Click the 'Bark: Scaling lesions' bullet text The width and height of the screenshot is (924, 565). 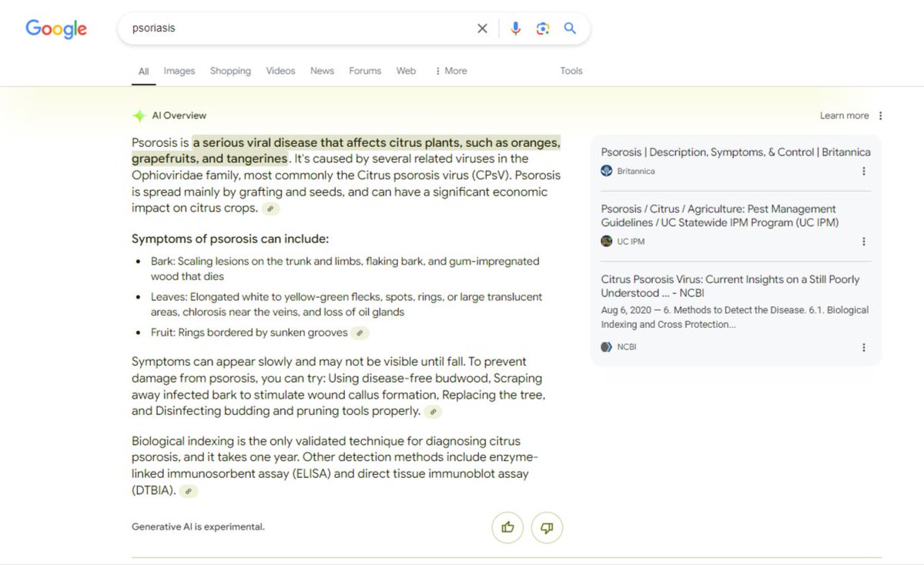point(345,269)
